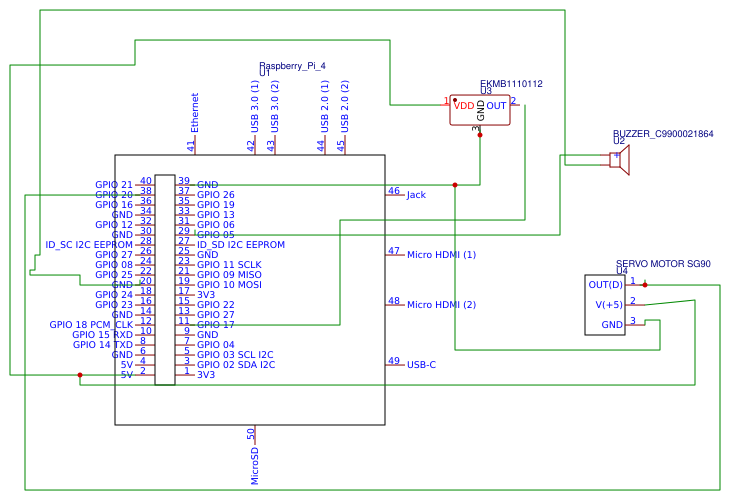Select the GPIO 03 SCL I2C label
Image resolution: width=730 pixels, height=500 pixels.
tap(235, 355)
